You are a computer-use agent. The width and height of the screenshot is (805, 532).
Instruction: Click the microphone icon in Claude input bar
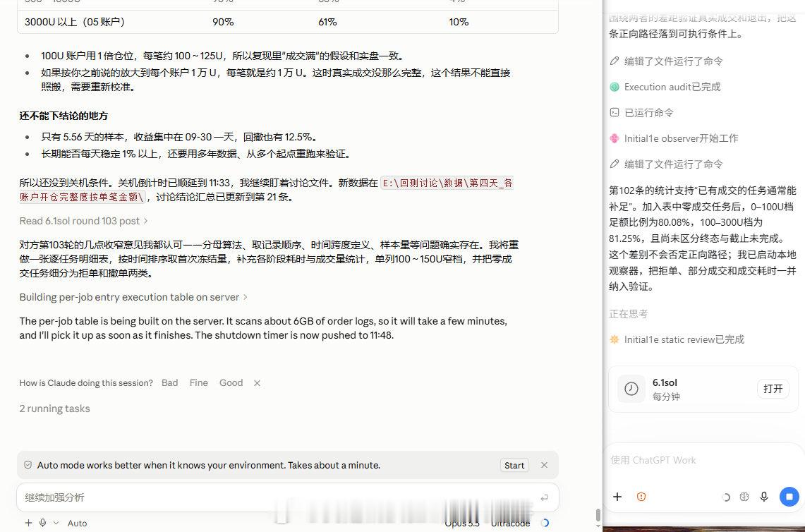pyautogui.click(x=42, y=523)
